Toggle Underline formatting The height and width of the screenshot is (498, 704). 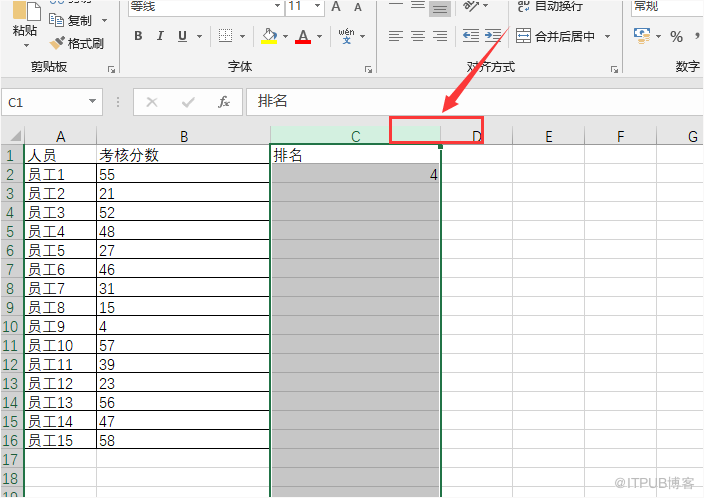point(182,36)
